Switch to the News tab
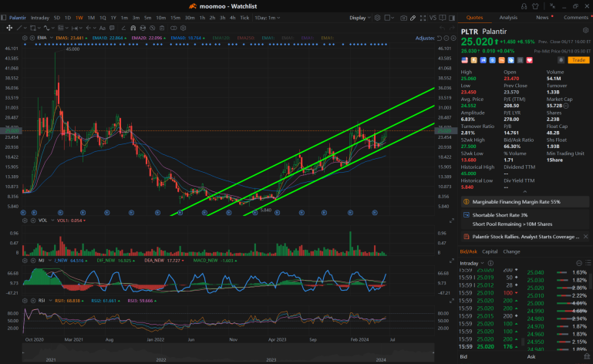 pyautogui.click(x=542, y=18)
